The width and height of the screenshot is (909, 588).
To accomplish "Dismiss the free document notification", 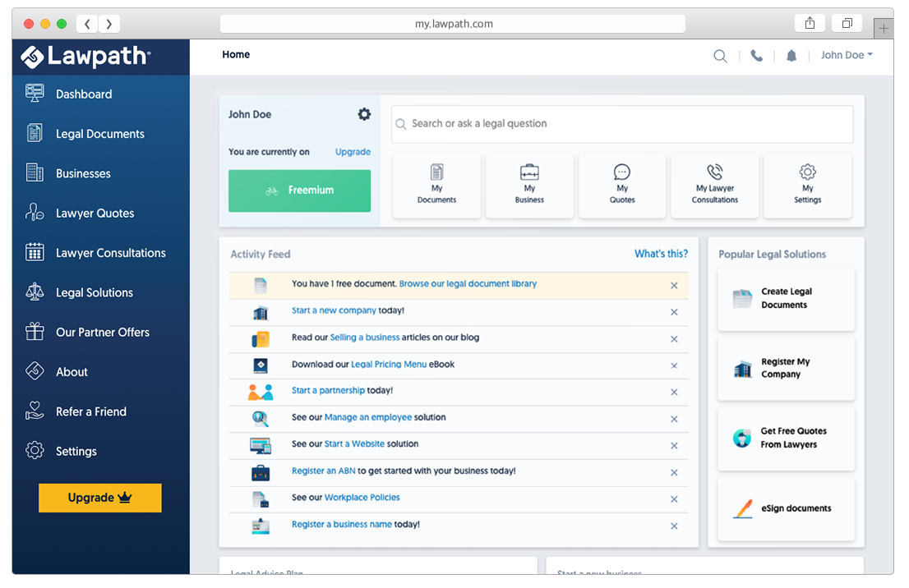I will point(674,286).
